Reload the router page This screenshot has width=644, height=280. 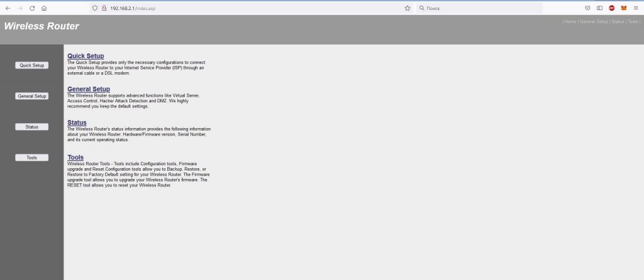tap(32, 8)
